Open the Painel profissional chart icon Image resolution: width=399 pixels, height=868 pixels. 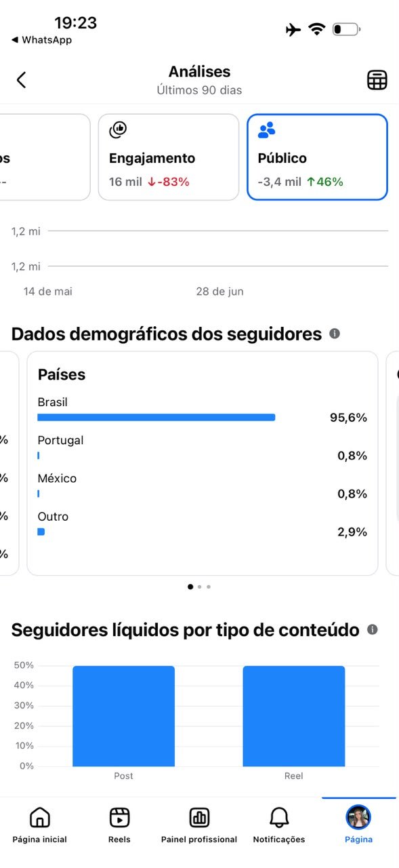[x=199, y=818]
